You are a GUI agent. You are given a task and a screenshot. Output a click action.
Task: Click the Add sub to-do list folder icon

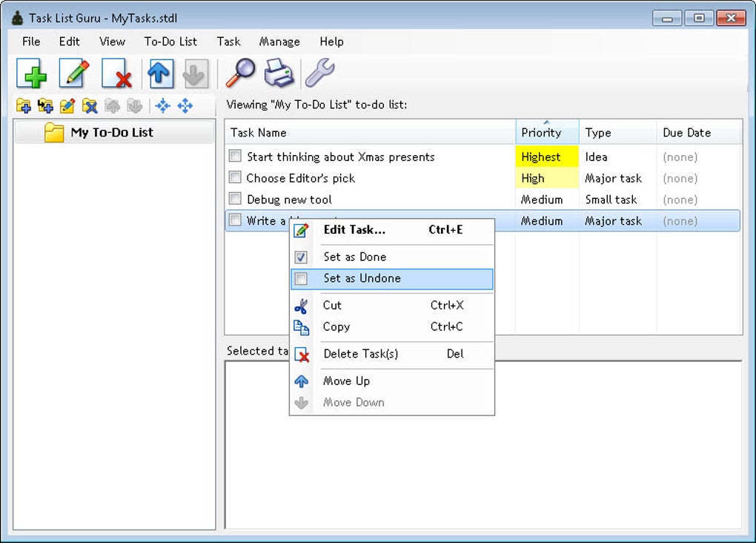[45, 105]
